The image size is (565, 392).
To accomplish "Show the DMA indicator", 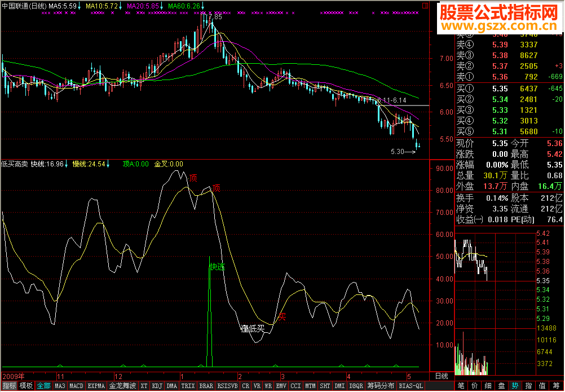I will point(172,386).
